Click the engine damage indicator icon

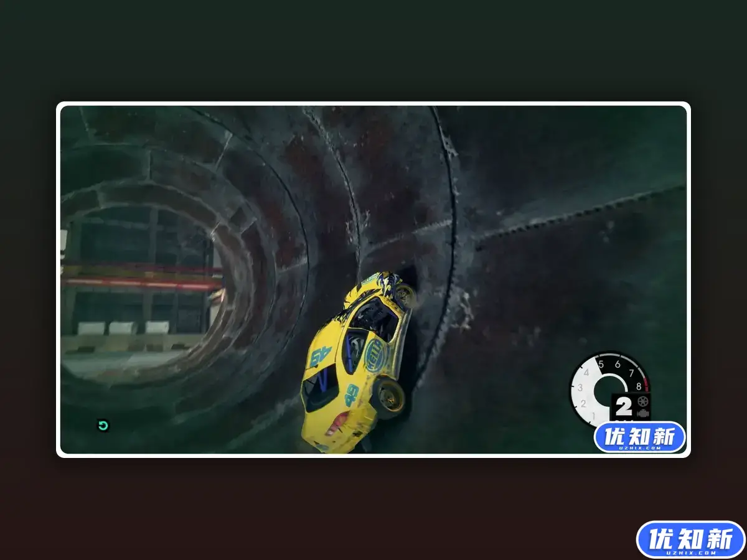click(x=643, y=413)
